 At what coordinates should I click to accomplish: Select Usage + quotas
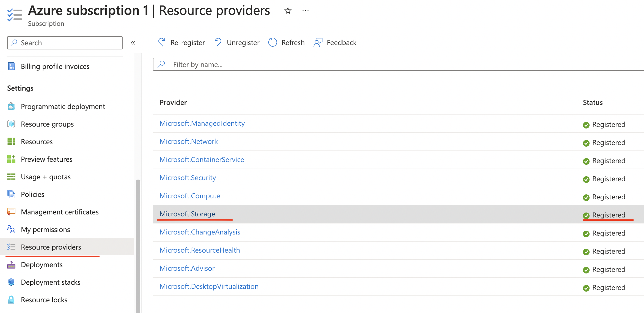coord(45,177)
